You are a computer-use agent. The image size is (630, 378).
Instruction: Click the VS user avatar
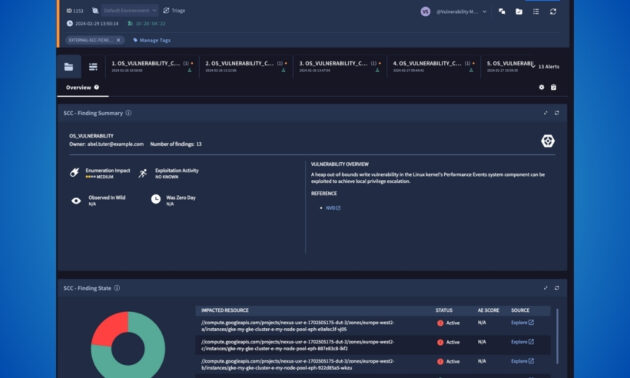click(425, 12)
